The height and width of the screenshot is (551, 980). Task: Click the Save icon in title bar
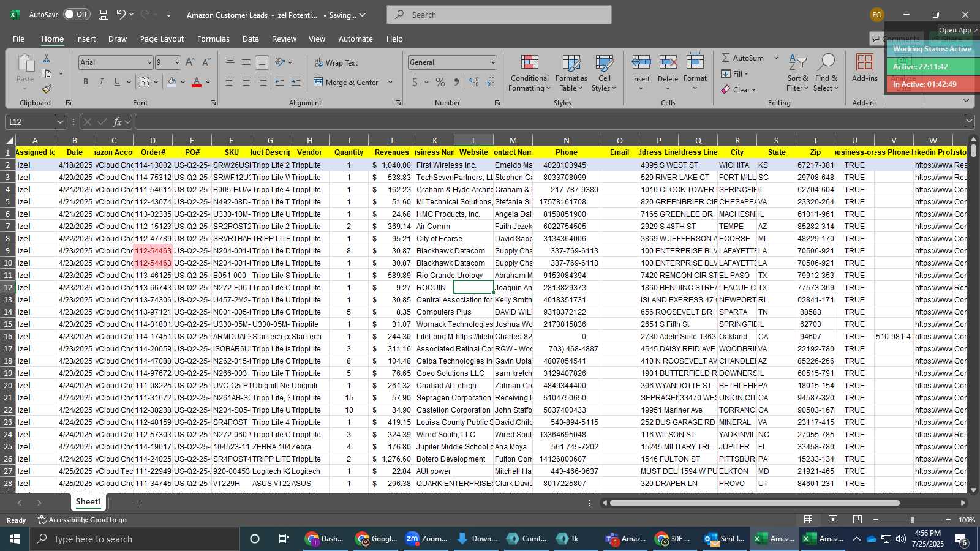coord(104,15)
